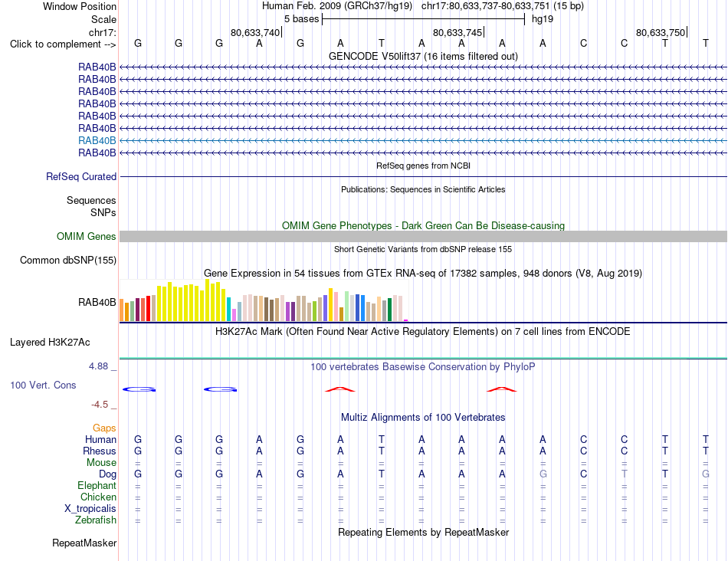Viewport: 728px width, 561px height.
Task: Click the light-blue highlighted RAB40B transcript label
Action: tap(97, 140)
